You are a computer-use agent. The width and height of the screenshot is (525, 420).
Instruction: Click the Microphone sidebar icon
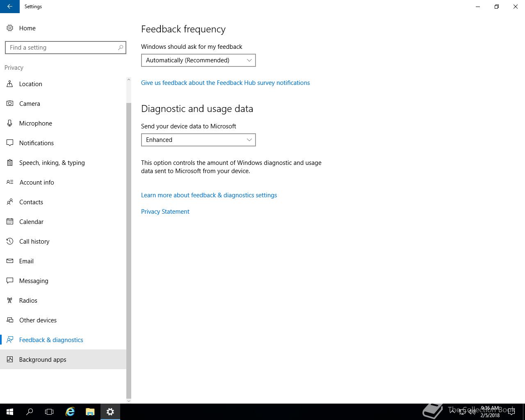[10, 123]
